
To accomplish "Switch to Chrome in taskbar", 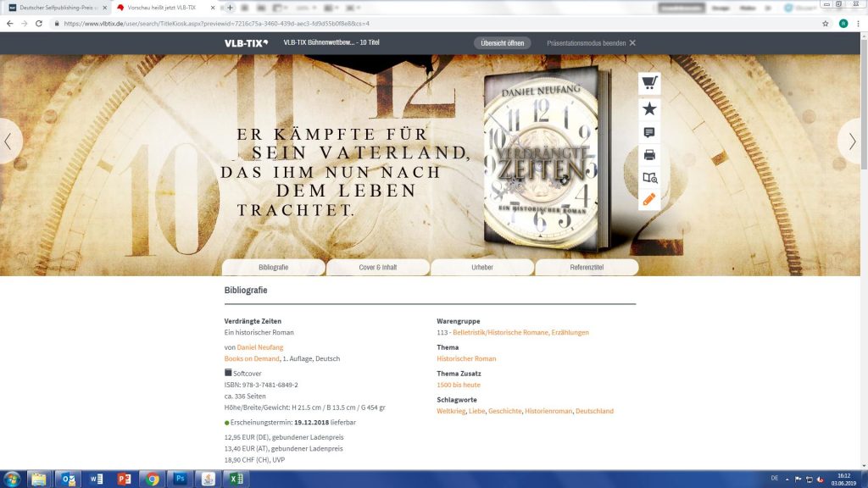I will click(153, 480).
